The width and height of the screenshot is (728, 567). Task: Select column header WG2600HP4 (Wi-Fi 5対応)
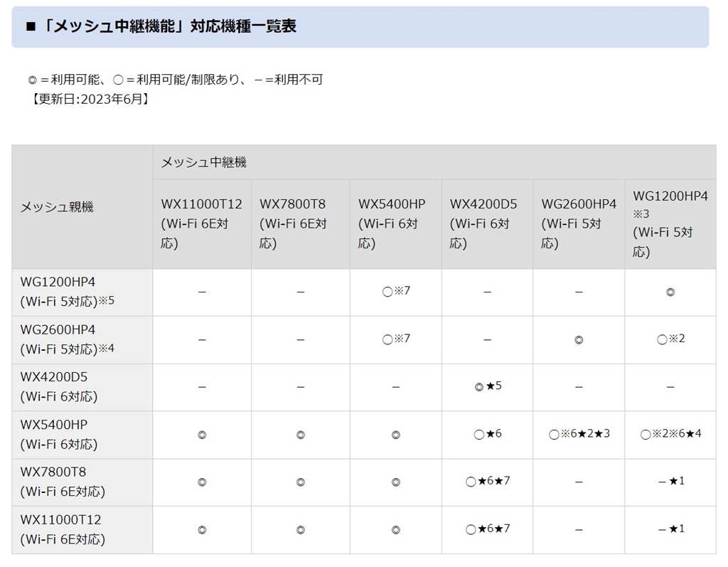pos(579,223)
